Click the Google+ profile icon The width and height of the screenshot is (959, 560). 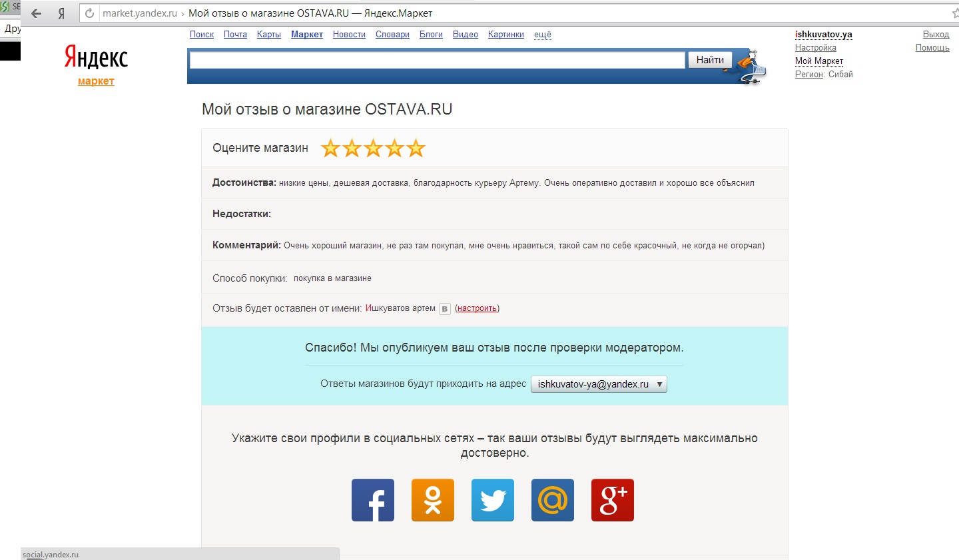pyautogui.click(x=613, y=500)
